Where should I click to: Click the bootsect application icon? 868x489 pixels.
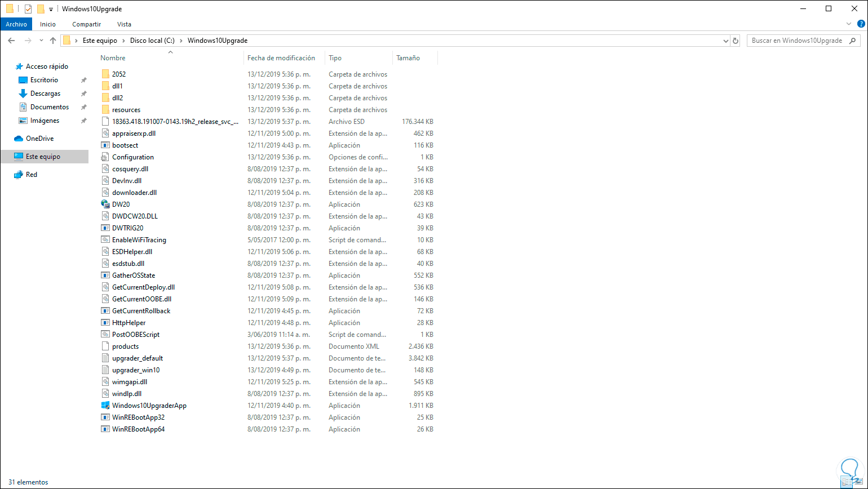[x=105, y=145]
